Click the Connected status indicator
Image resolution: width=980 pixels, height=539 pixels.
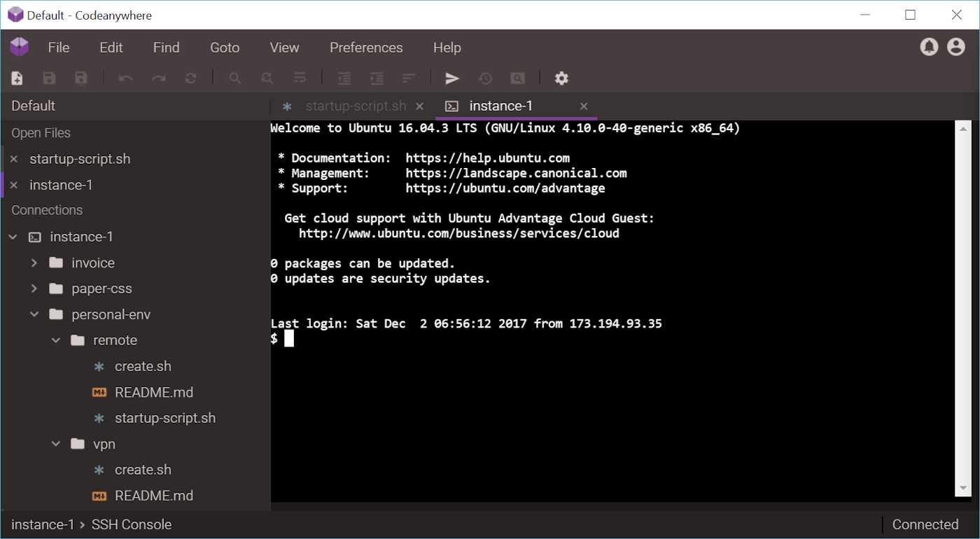point(925,525)
